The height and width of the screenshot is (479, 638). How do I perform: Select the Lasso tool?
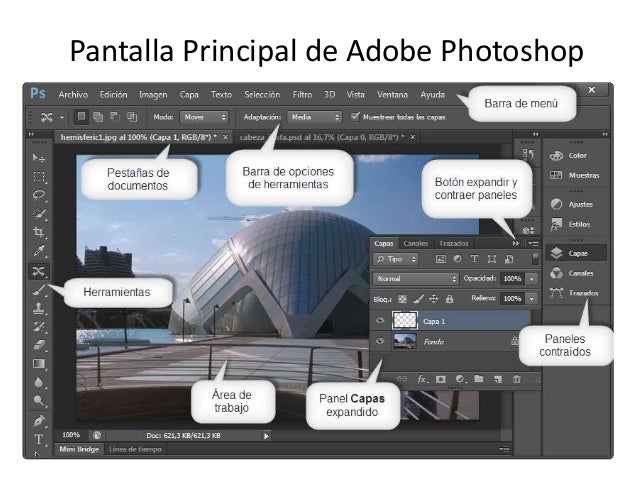[39, 195]
